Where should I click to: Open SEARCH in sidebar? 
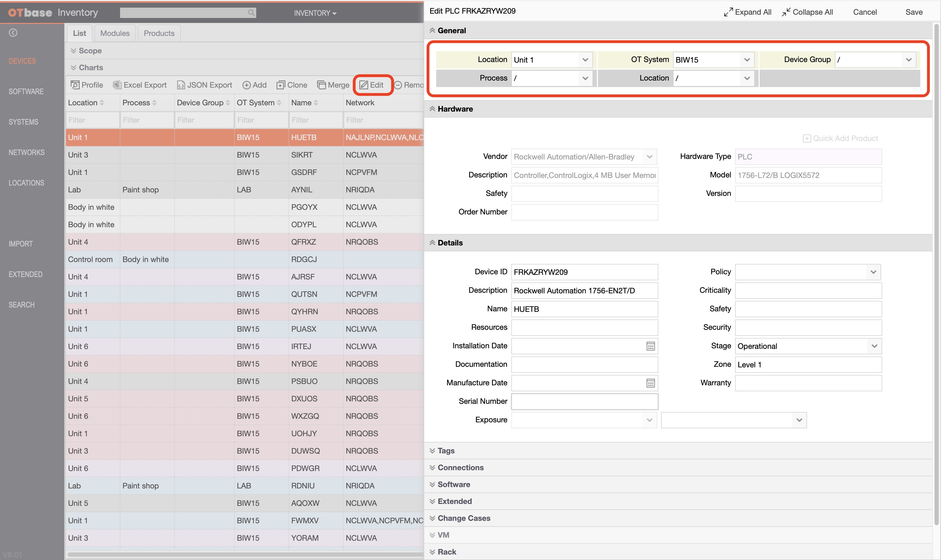pyautogui.click(x=22, y=305)
